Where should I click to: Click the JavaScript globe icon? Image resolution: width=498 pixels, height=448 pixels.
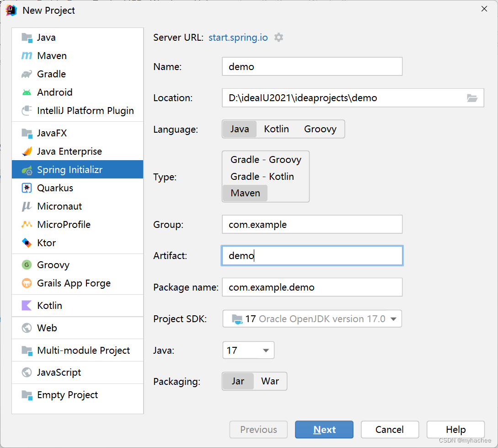point(27,372)
